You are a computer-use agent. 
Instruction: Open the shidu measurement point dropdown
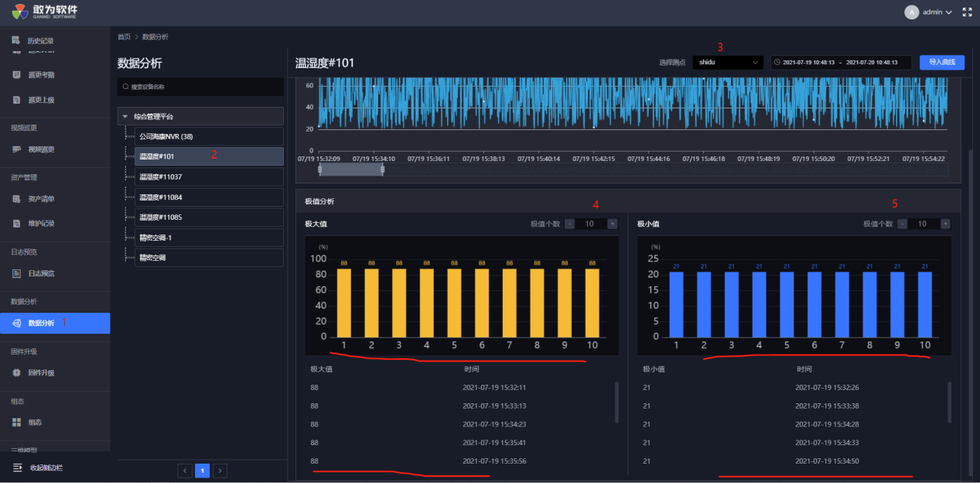click(x=727, y=62)
